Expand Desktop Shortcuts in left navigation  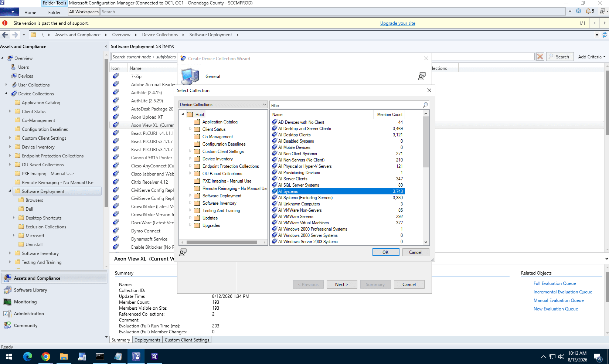pyautogui.click(x=14, y=218)
